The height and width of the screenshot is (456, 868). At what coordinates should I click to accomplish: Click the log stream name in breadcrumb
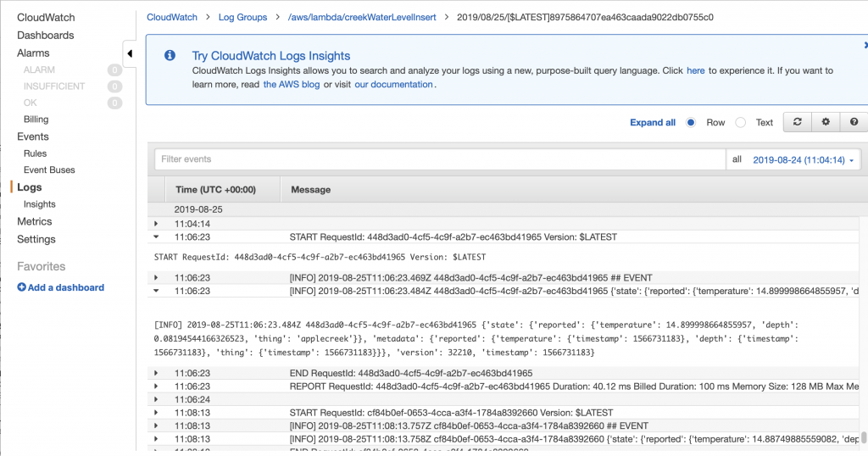point(585,17)
